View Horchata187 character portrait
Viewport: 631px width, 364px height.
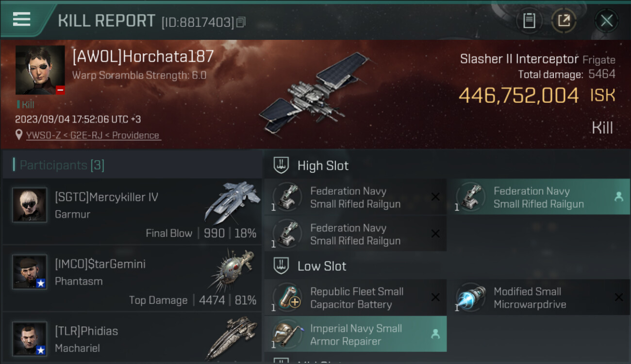40,70
